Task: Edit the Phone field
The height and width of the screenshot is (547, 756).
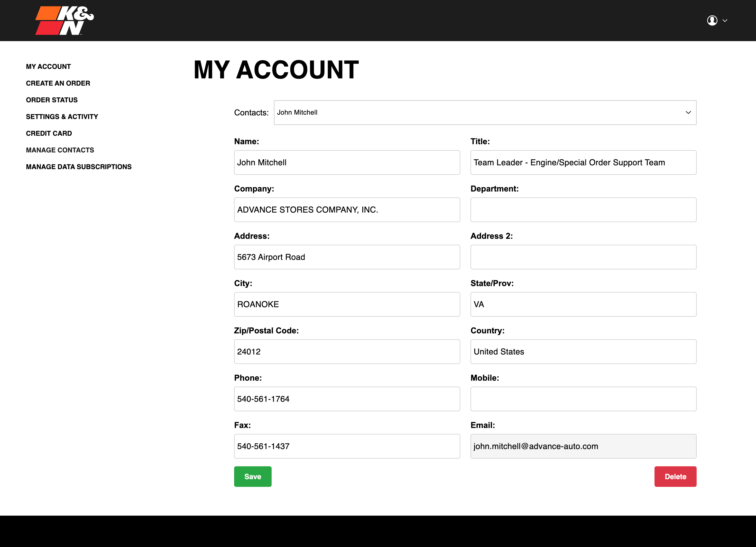Action: 347,399
